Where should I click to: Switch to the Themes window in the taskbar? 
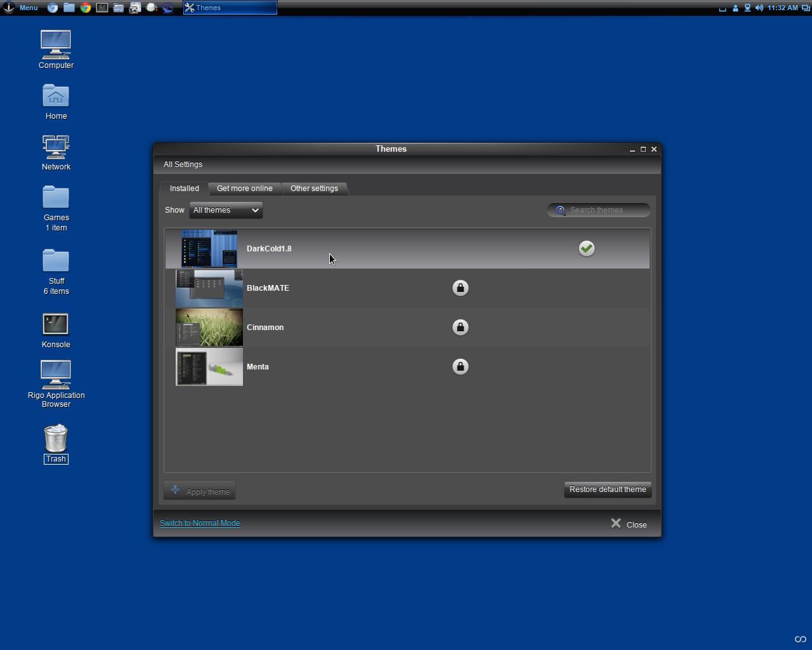[230, 8]
